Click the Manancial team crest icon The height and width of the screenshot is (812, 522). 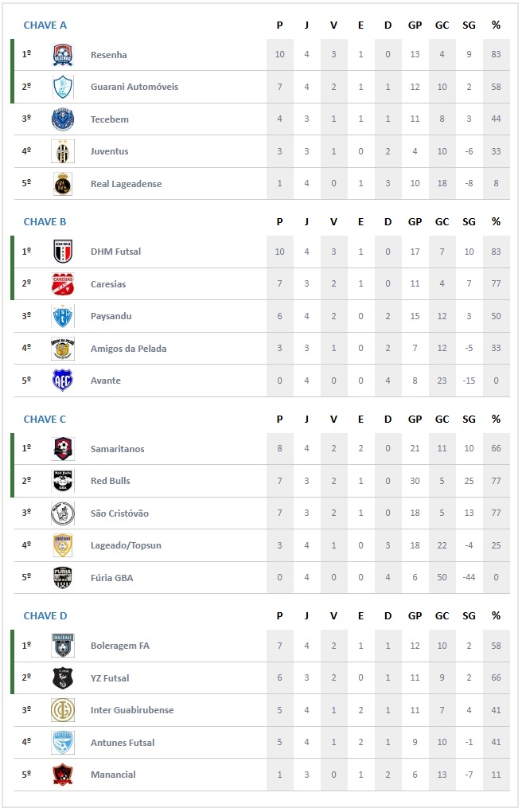(63, 775)
